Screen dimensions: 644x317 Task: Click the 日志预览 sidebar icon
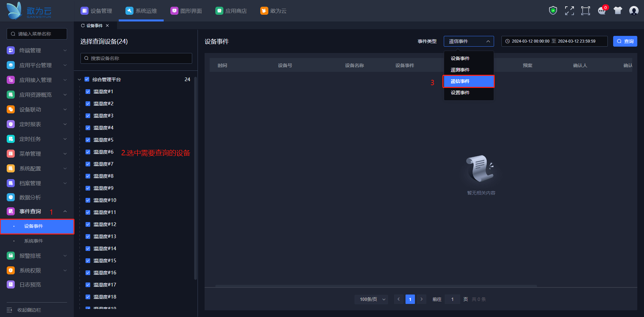tap(11, 284)
